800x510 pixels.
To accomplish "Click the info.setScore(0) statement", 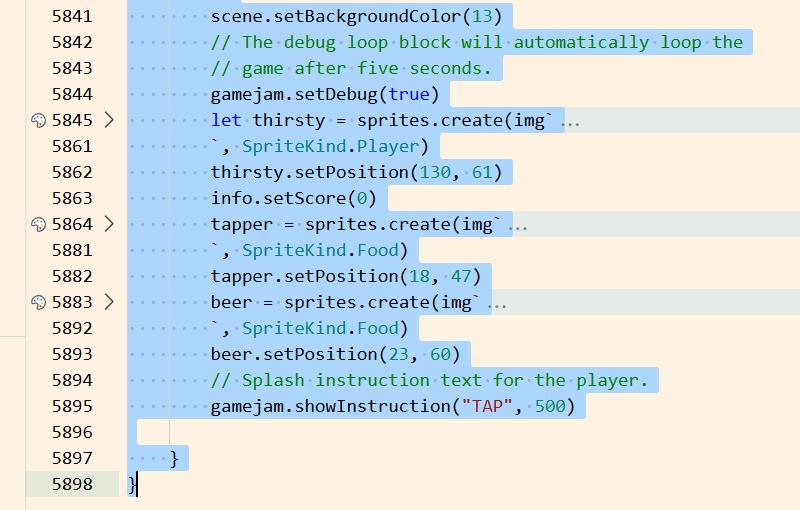I will (292, 198).
